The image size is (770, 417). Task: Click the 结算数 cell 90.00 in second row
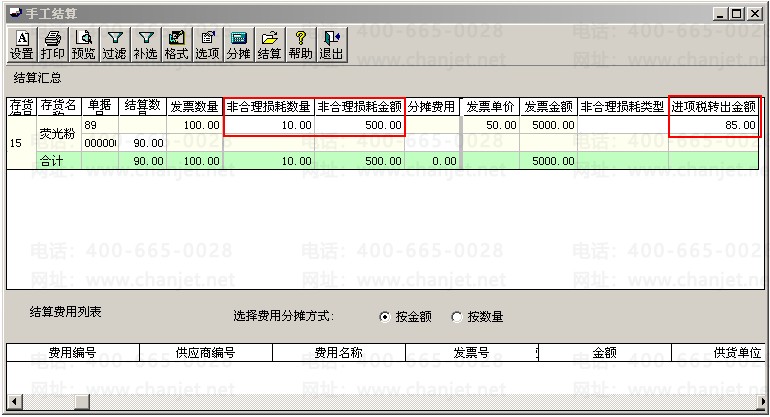[142, 143]
